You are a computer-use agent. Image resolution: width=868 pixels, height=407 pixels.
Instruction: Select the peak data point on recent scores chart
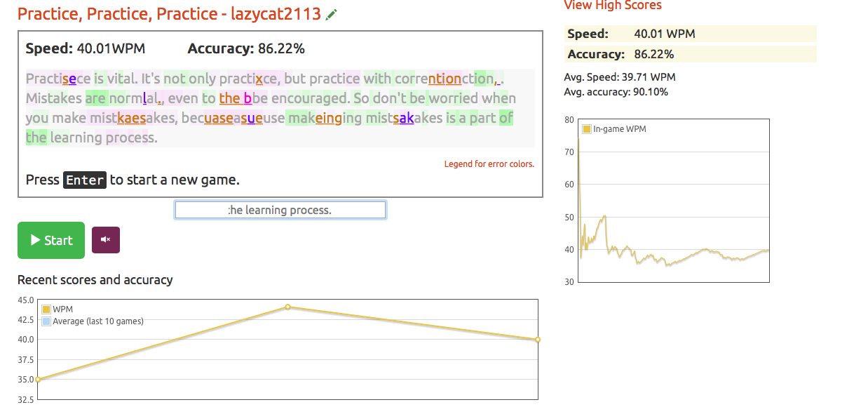[287, 307]
